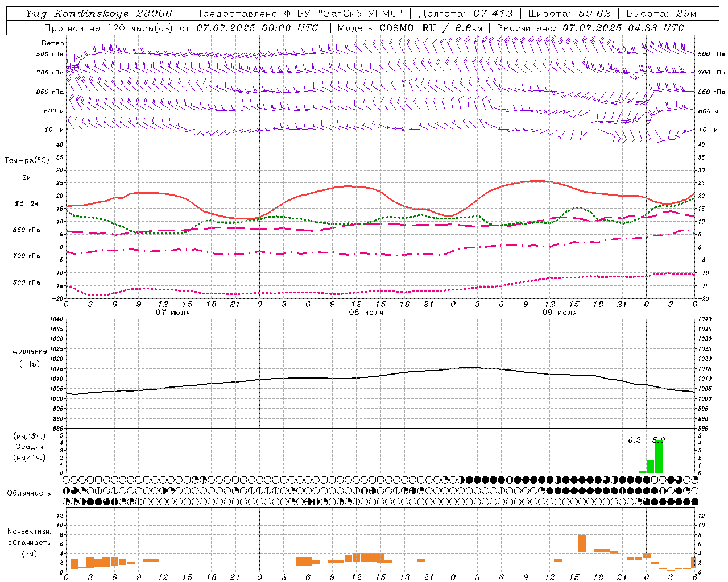Click the Тем-ра(°C) temperature panel label

coord(27,161)
